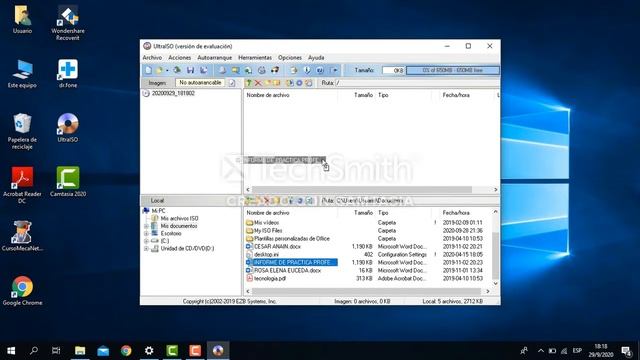Image resolution: width=640 pixels, height=360 pixels.
Task: Open the Archivo menu
Action: click(152, 58)
